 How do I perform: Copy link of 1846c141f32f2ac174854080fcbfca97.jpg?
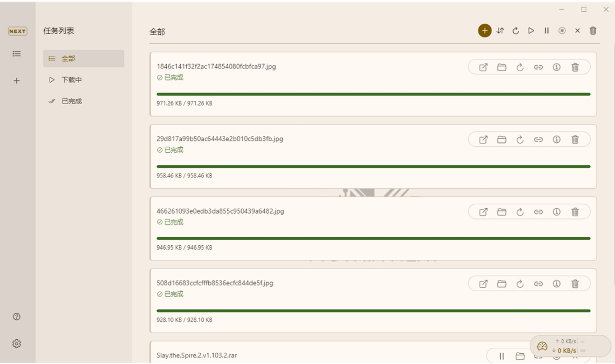point(538,67)
